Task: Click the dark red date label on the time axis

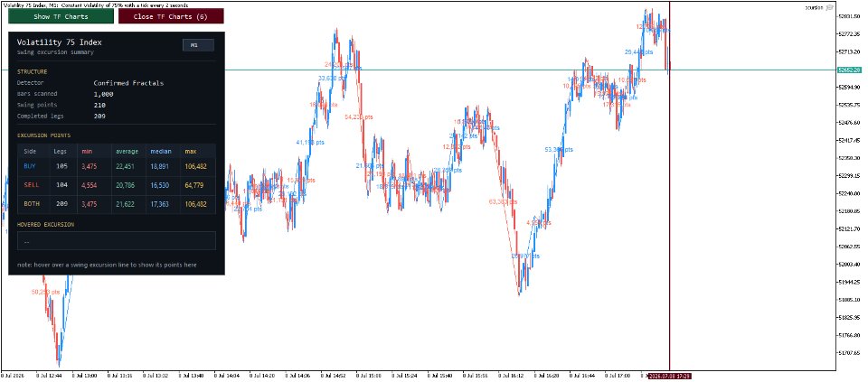Action: 670,377
